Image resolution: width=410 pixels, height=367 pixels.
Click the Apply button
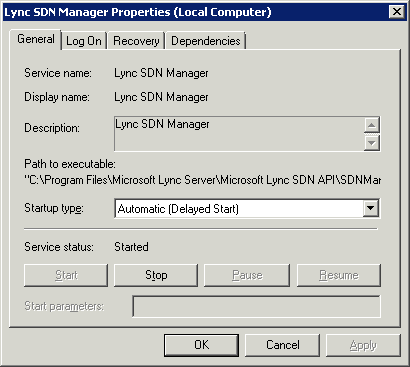tap(363, 345)
